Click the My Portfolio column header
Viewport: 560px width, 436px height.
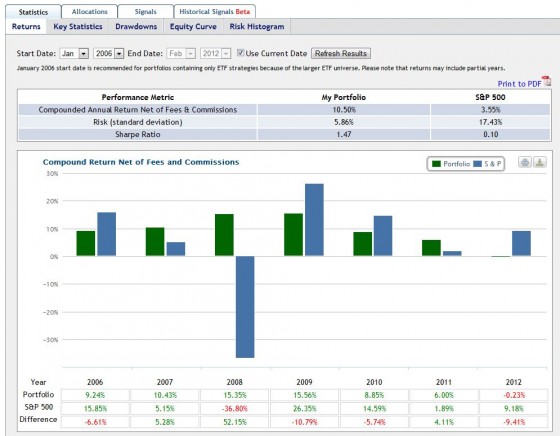point(344,97)
